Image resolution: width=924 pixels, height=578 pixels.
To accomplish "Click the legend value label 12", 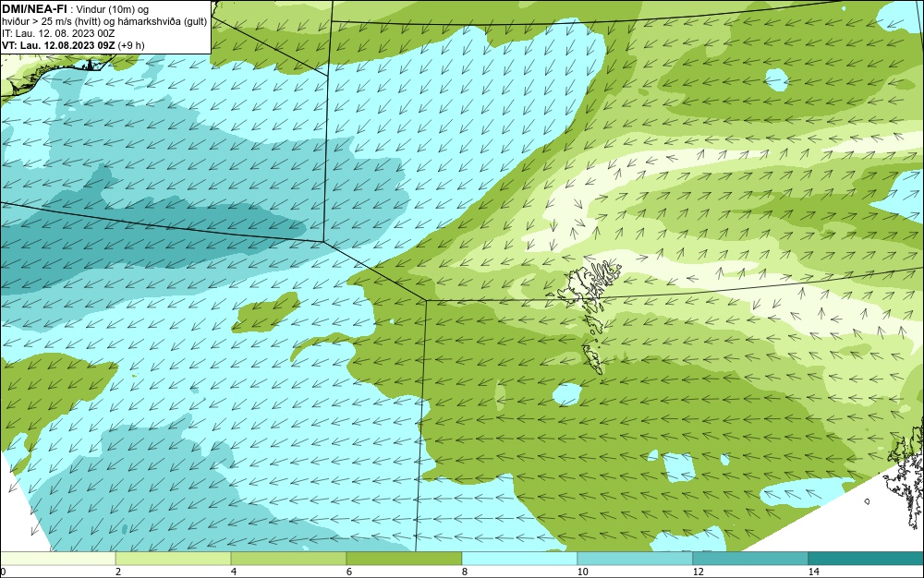I will 698,572.
